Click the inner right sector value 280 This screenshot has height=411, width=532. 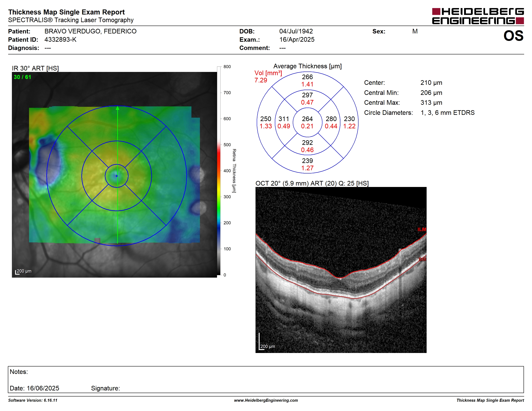[x=331, y=119]
